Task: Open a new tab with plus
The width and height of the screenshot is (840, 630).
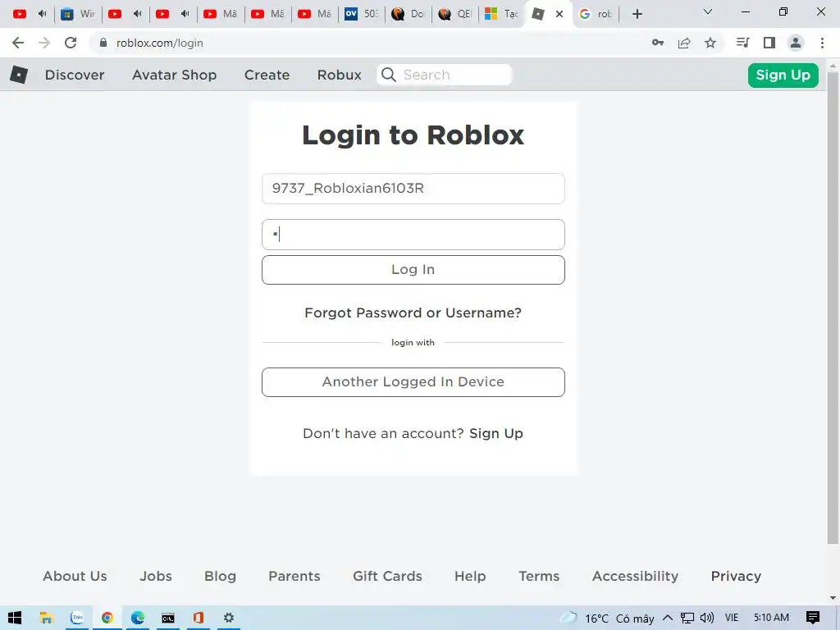Action: [x=637, y=14]
